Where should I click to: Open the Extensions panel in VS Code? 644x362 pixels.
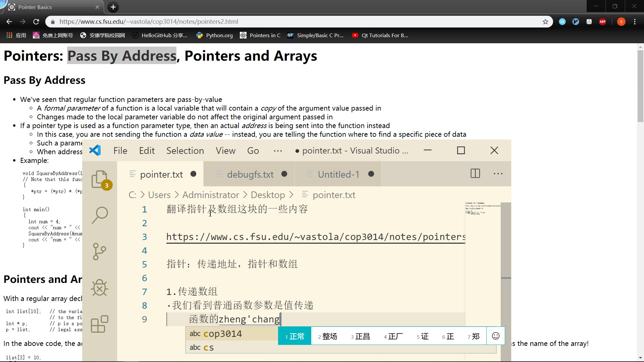click(100, 324)
